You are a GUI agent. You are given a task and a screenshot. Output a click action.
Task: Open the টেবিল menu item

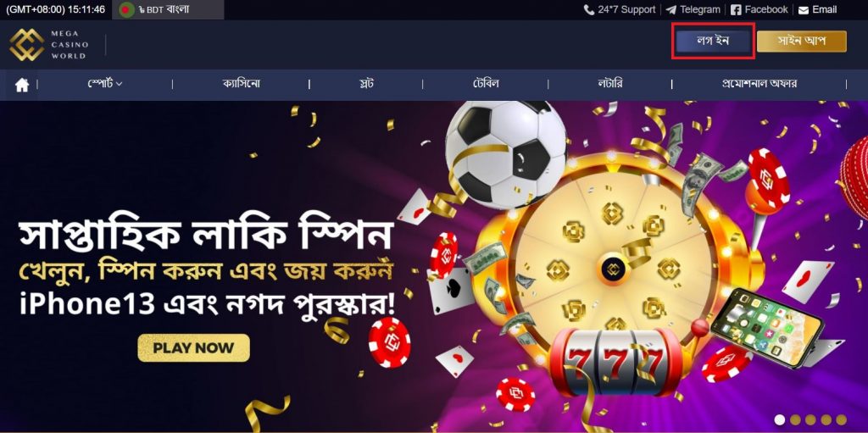pyautogui.click(x=485, y=84)
